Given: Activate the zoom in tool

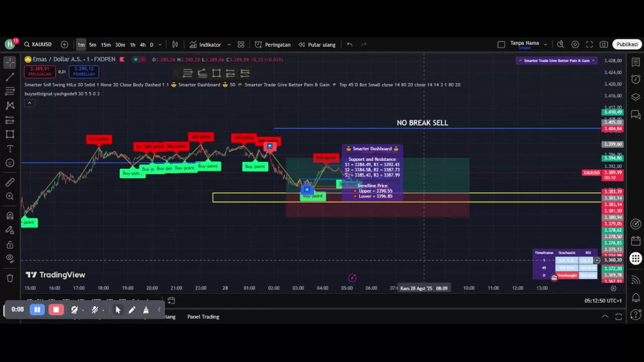Looking at the screenshot, I should point(10,196).
